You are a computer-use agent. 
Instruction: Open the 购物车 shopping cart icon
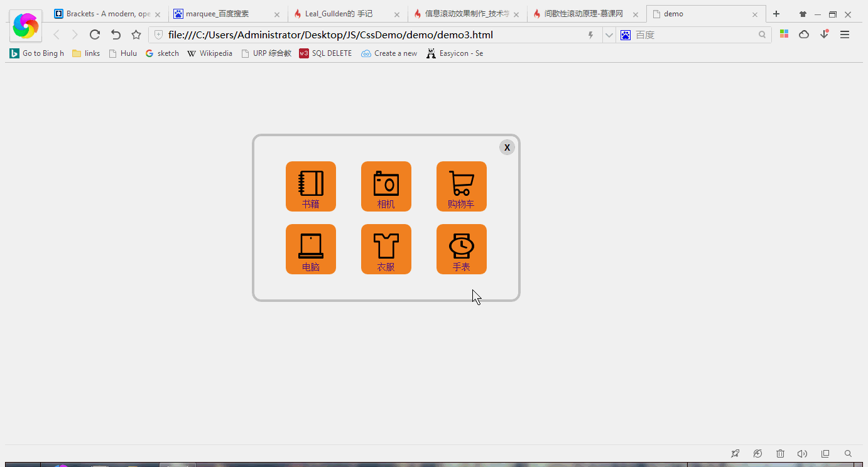point(461,186)
